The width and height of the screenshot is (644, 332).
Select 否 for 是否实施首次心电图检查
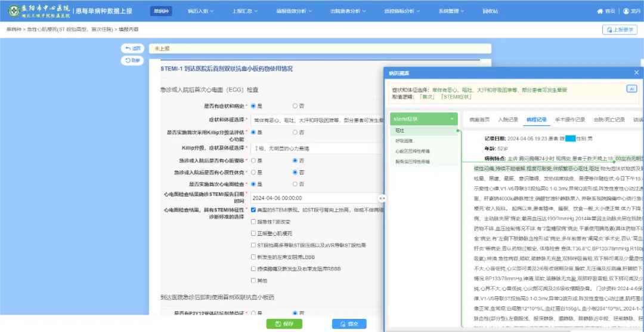point(295,183)
